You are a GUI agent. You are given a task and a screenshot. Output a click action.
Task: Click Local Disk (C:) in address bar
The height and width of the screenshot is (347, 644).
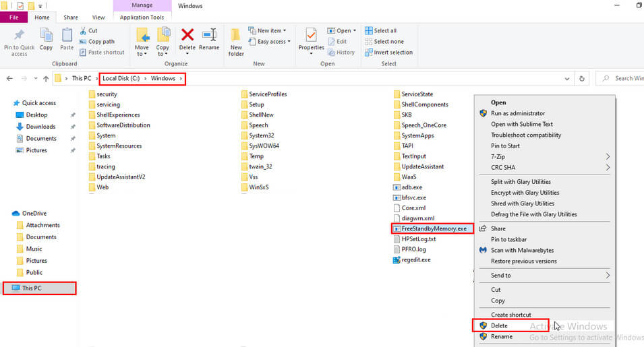pos(121,78)
